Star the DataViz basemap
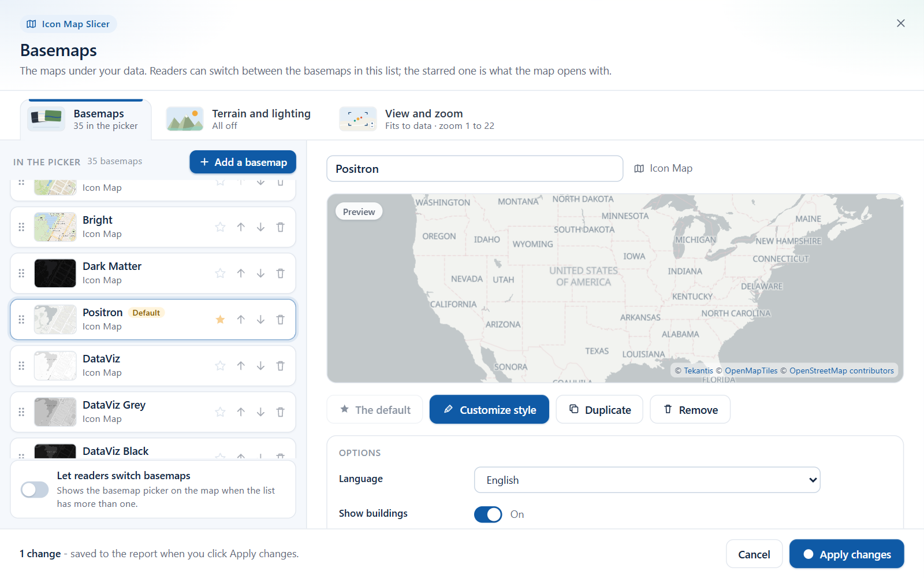This screenshot has width=924, height=578. (x=220, y=366)
